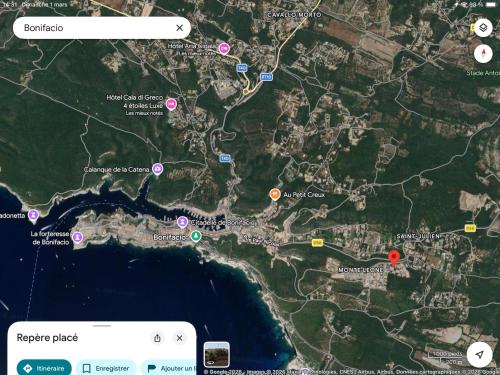500x375 pixels.
Task: Tap La forteresse de Bonifacio pin
Action: [77, 238]
